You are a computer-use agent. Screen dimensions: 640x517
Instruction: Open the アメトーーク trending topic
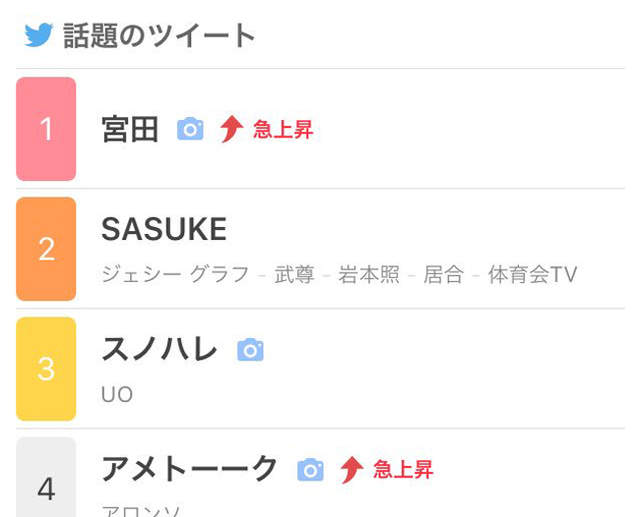pos(190,468)
